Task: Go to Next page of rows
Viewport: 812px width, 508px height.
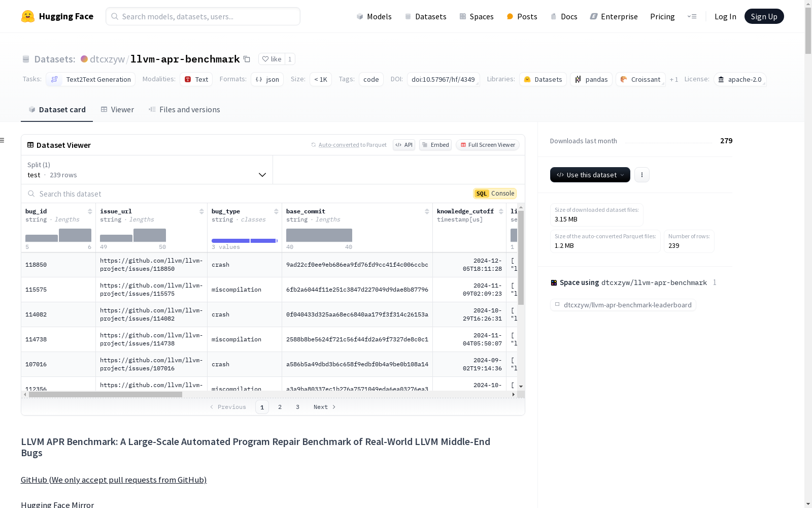Action: (x=325, y=407)
